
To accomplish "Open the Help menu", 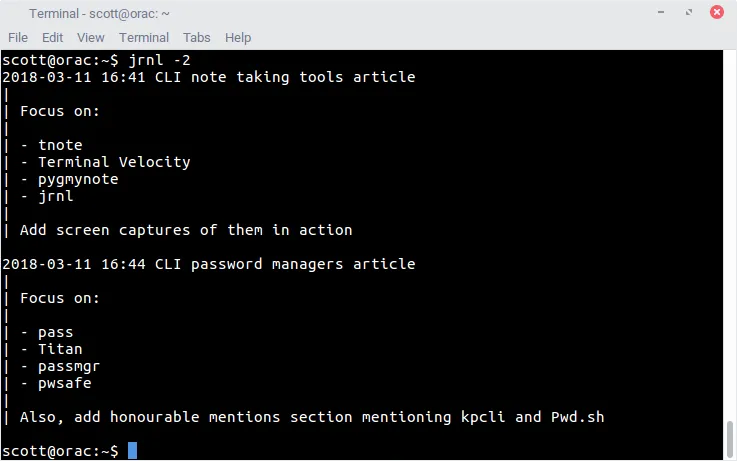I will [x=238, y=37].
